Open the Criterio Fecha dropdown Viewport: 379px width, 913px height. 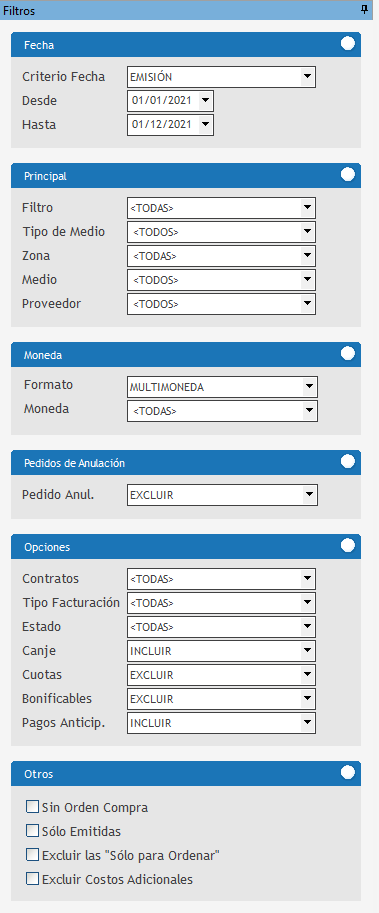307,77
